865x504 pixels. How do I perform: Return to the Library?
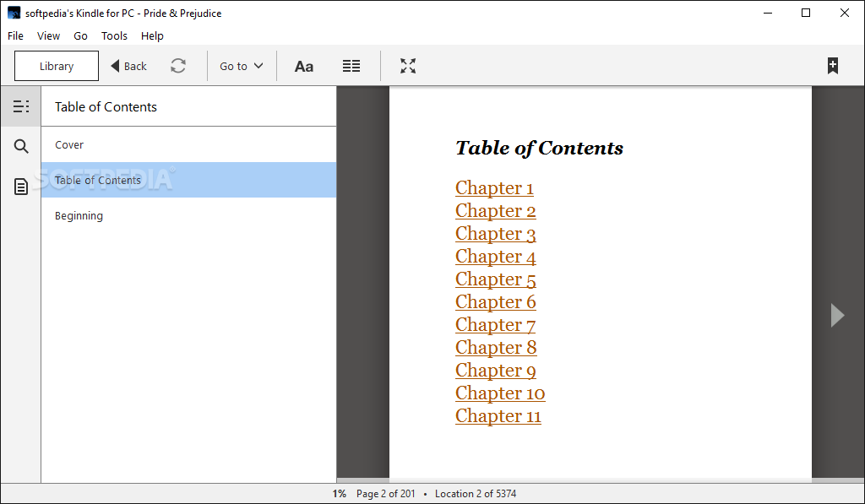tap(57, 66)
